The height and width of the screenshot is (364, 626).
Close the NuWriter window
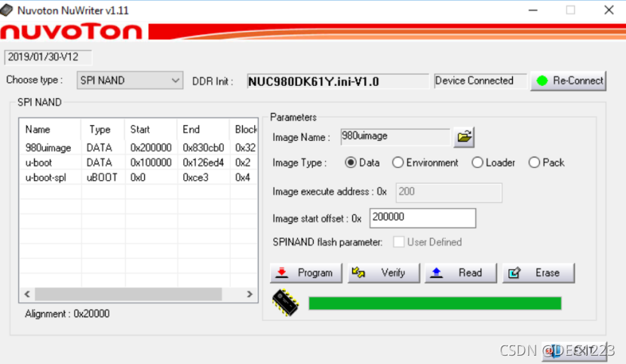(x=609, y=10)
